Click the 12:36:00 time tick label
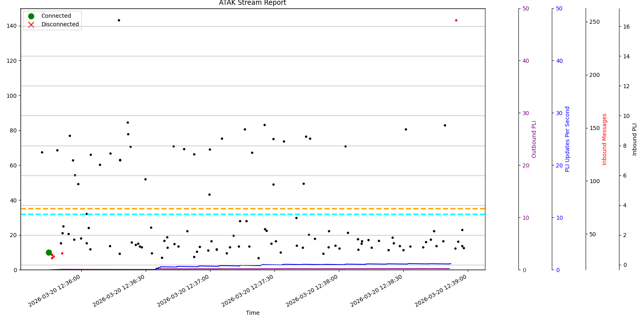This screenshot has width=644, height=322. coord(55,291)
